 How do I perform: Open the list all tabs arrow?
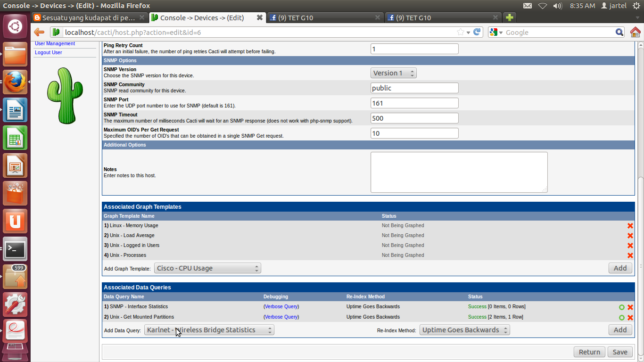[637, 18]
